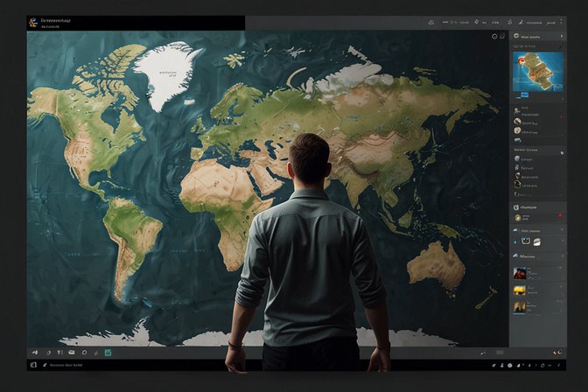This screenshot has height=392, width=588.
Task: Collapse the photo thumbnails section in the right panel
Action: [x=562, y=256]
